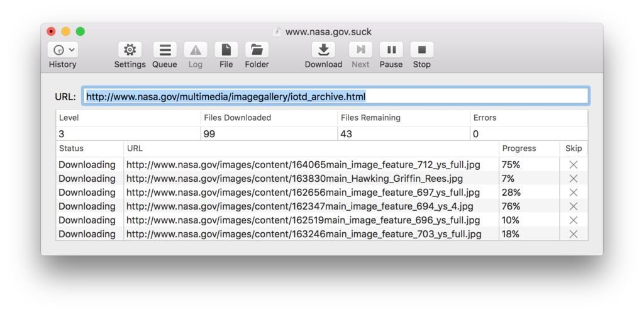Viewport: 644px width, 314px height.
Task: Select URL ending 697_ys_full.jpg
Action: coord(303,193)
